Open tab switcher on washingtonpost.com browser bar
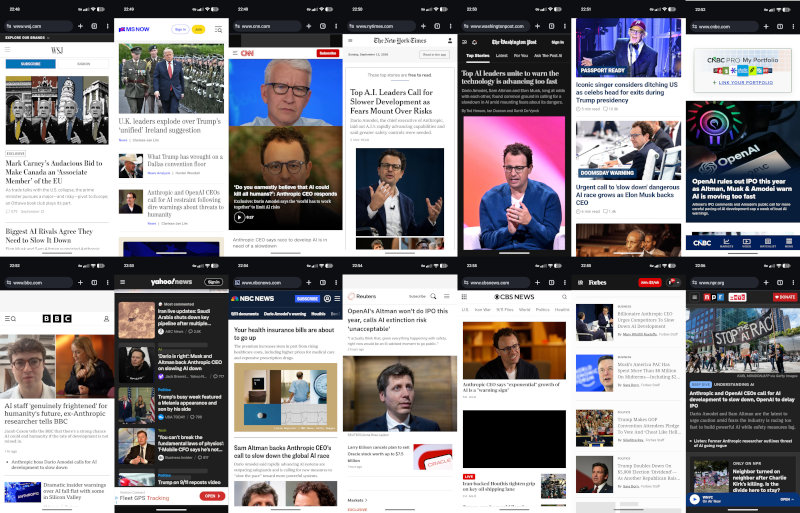Image resolution: width=800 pixels, height=513 pixels. click(551, 26)
